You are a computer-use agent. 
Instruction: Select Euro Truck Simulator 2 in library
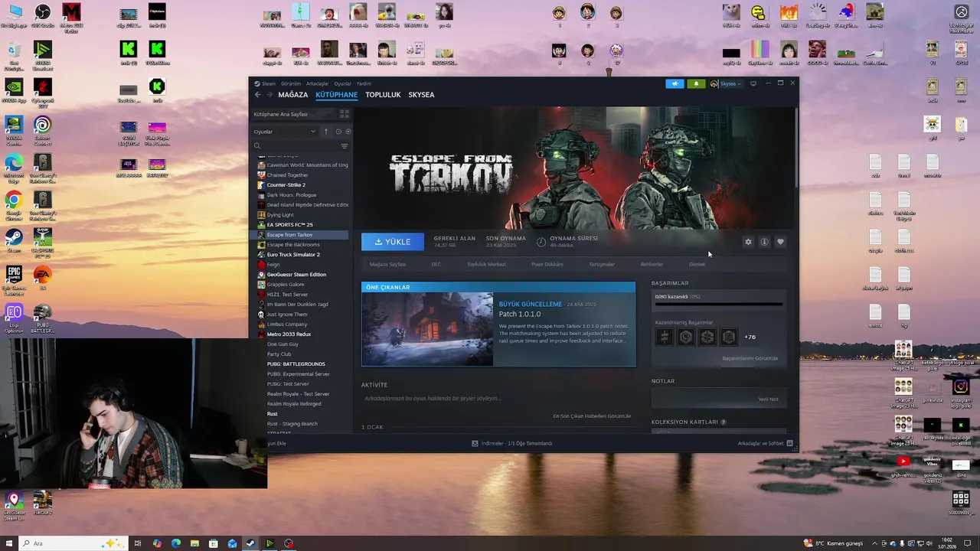tap(293, 255)
